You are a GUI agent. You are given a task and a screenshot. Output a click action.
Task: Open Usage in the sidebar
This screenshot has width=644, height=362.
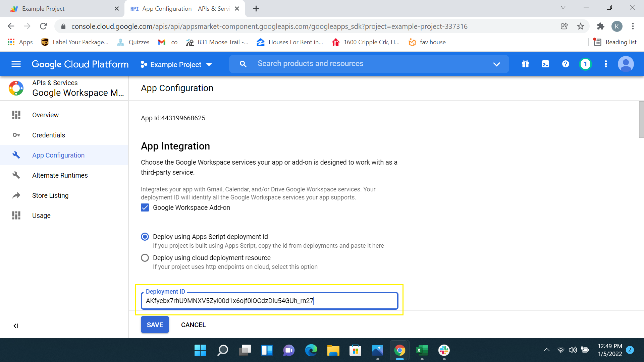[64, 216]
